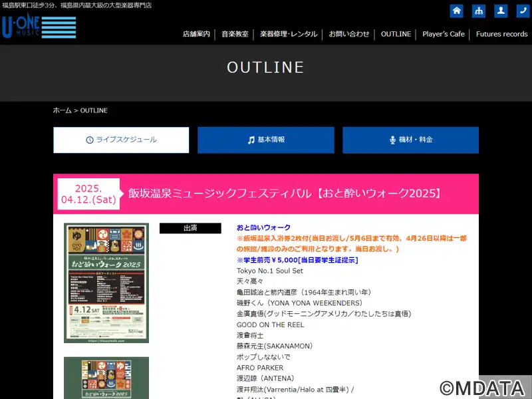Click the blue おと酔いウォーク heading text
This screenshot has width=532, height=399.
point(263,227)
